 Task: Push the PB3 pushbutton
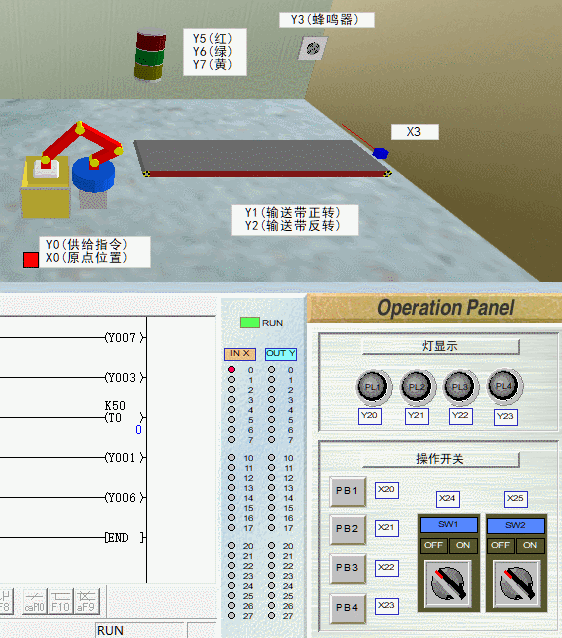pos(348,568)
